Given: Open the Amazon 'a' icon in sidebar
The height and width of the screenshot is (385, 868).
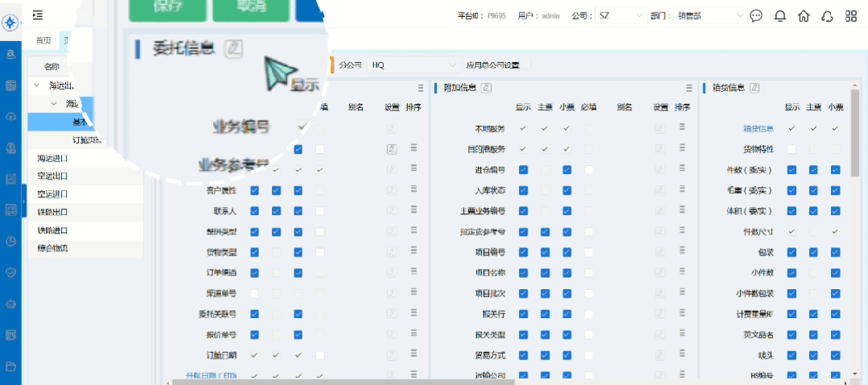Looking at the screenshot, I should pyautogui.click(x=10, y=54).
